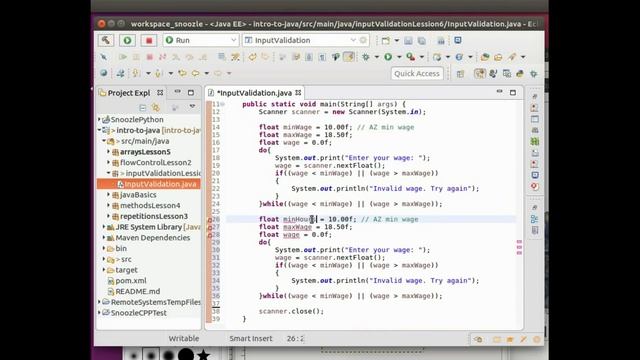Click the 'scanner.close();' code line
Screen dimensions: 640x360
point(291,311)
